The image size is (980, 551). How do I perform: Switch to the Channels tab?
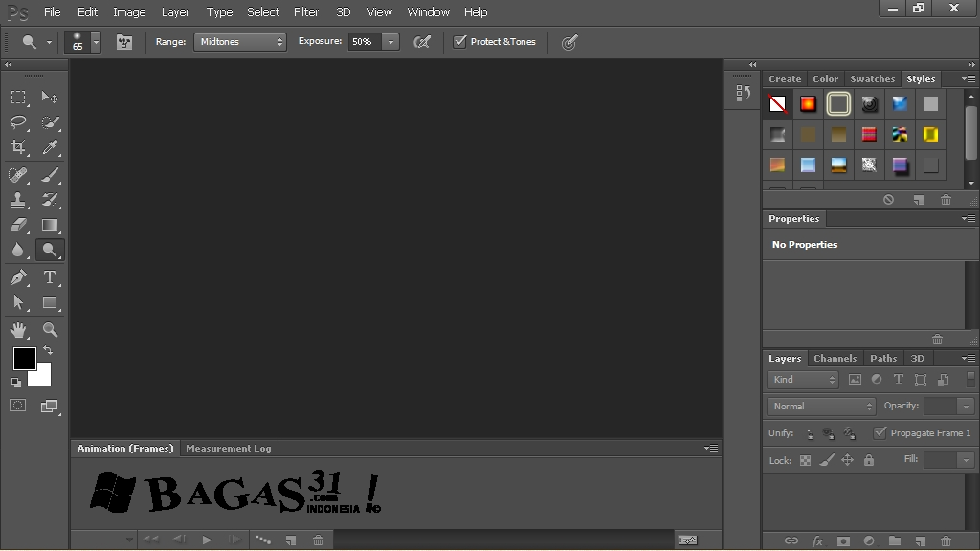pos(835,358)
